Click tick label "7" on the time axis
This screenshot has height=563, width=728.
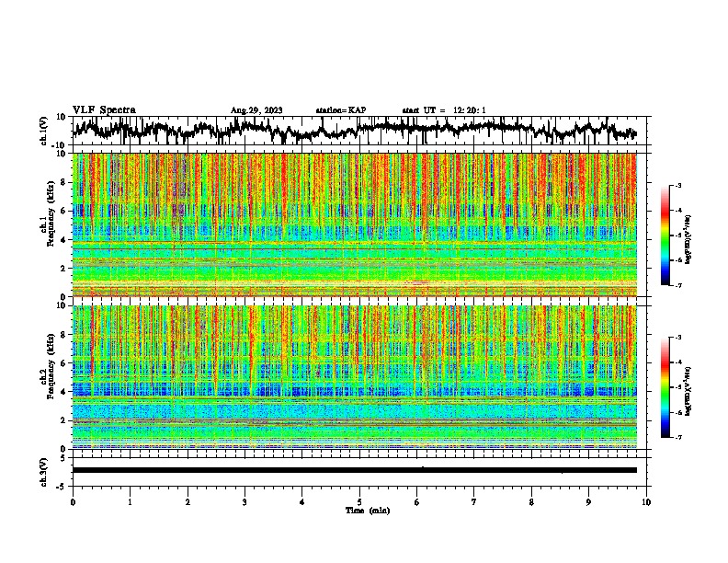coord(474,502)
